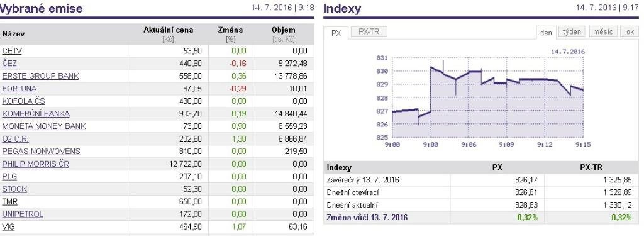Click the ERSTE GROUP BANK link

coord(40,76)
